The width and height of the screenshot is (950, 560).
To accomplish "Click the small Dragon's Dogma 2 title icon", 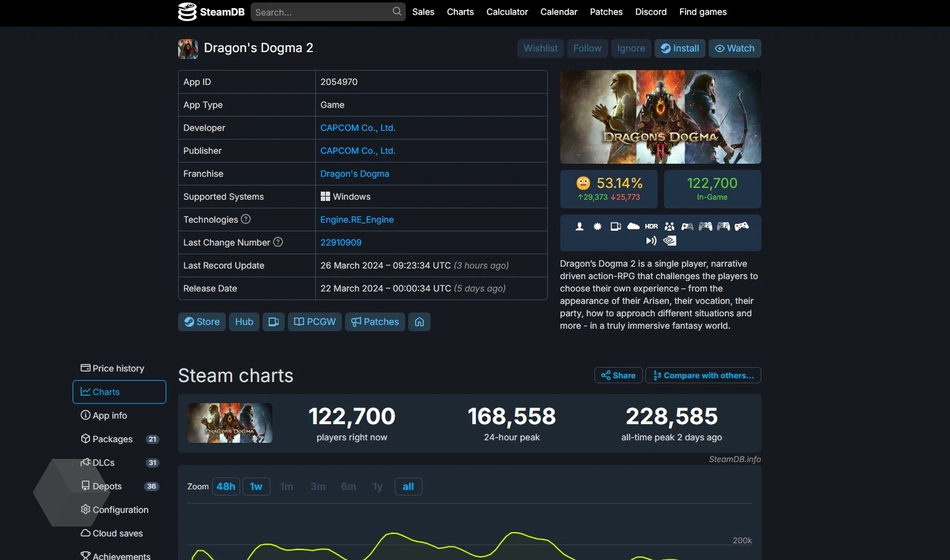I will tap(188, 48).
